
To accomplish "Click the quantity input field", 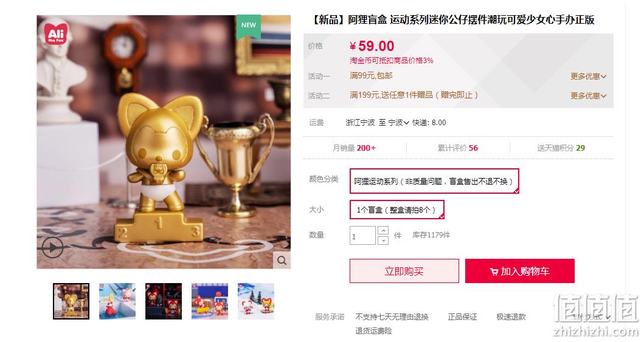I will 362,235.
